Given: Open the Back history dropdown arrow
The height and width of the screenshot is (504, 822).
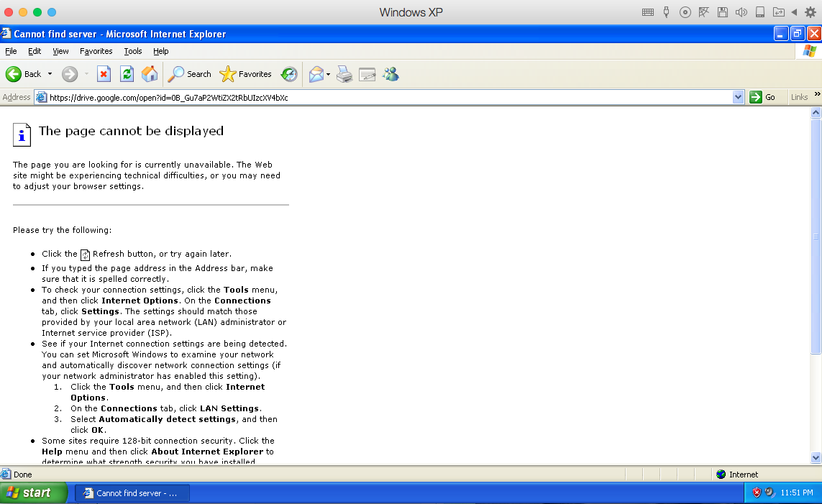Looking at the screenshot, I should (x=50, y=74).
